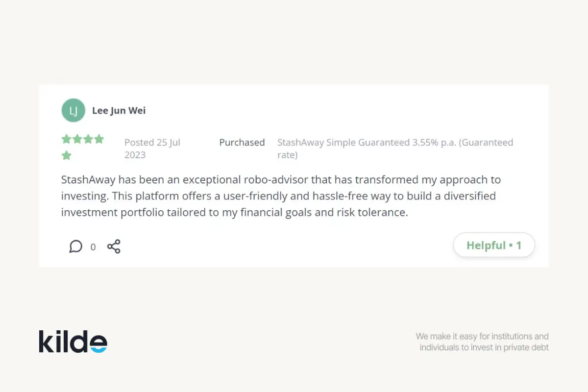The height and width of the screenshot is (392, 588).
Task: Click the first green rating star
Action: 66,139
